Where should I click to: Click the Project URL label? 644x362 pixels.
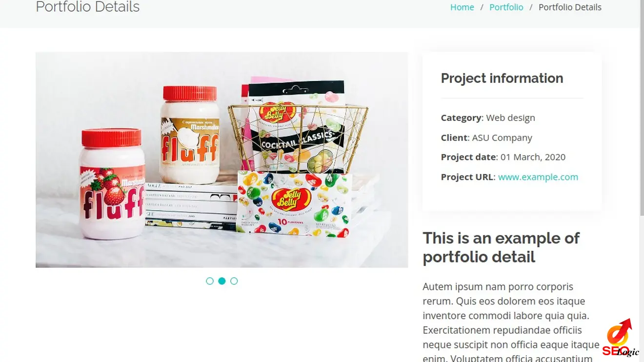click(467, 177)
